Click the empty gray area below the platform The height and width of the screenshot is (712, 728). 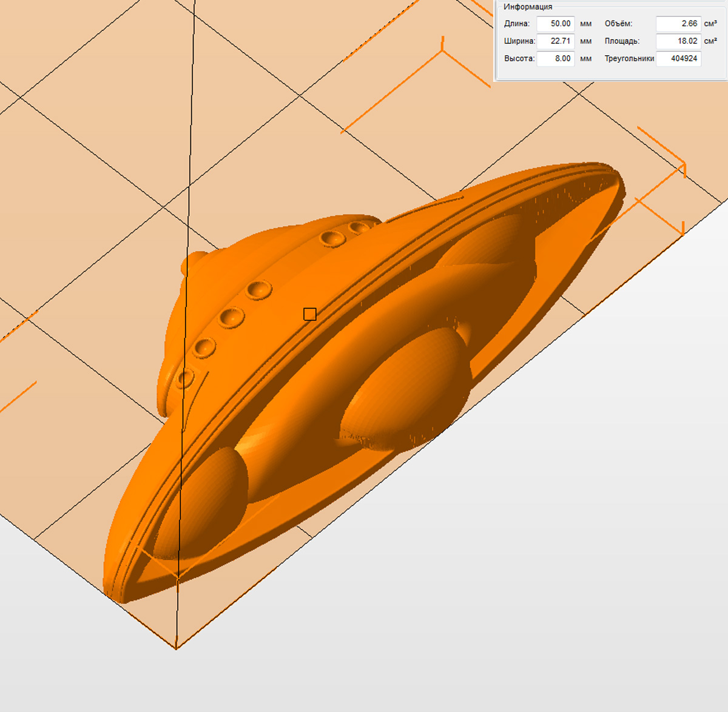pos(485,606)
